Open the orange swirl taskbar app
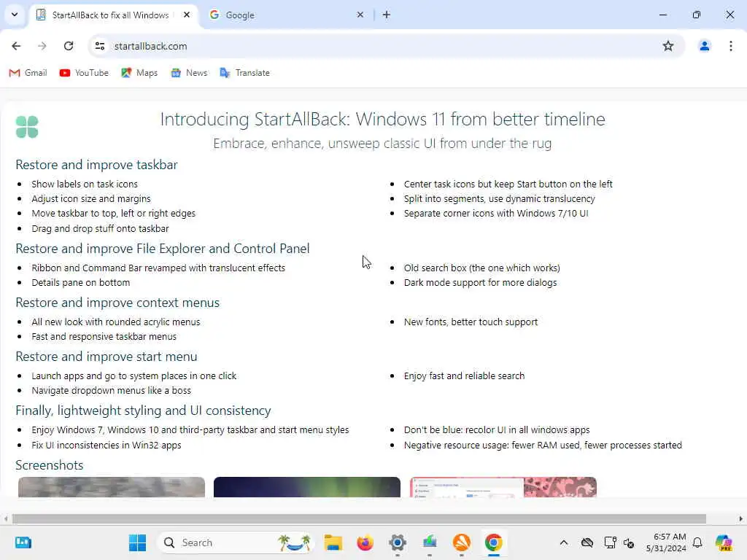 462,542
